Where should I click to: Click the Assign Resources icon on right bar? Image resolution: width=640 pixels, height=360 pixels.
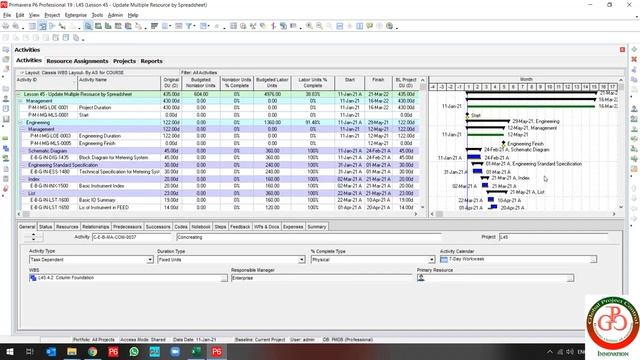pos(634,109)
